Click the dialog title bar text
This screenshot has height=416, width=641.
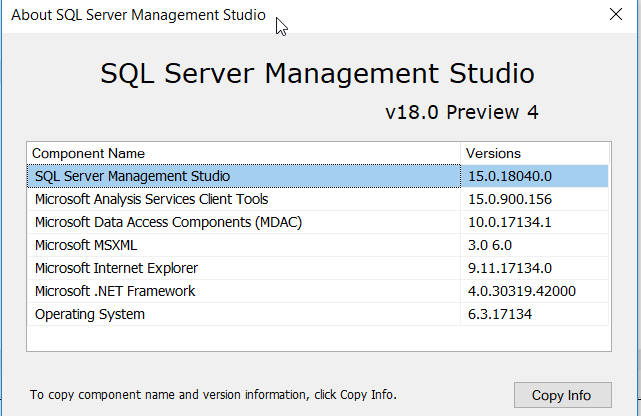(138, 15)
